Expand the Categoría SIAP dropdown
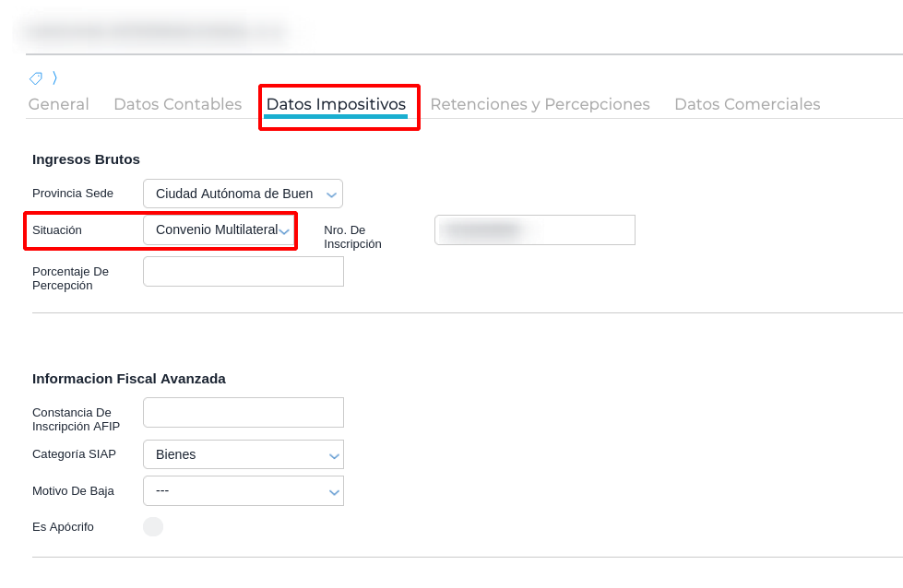 pyautogui.click(x=243, y=454)
